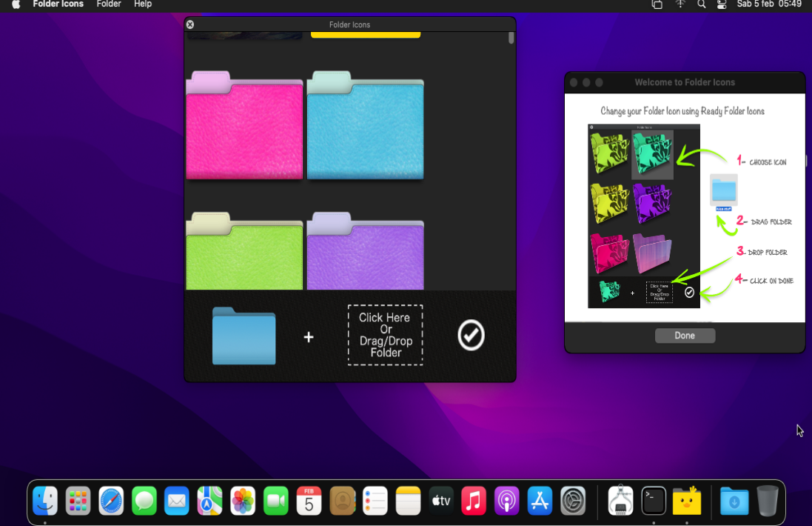The image size is (812, 526).
Task: Close the Folder Icons window
Action: [190, 24]
